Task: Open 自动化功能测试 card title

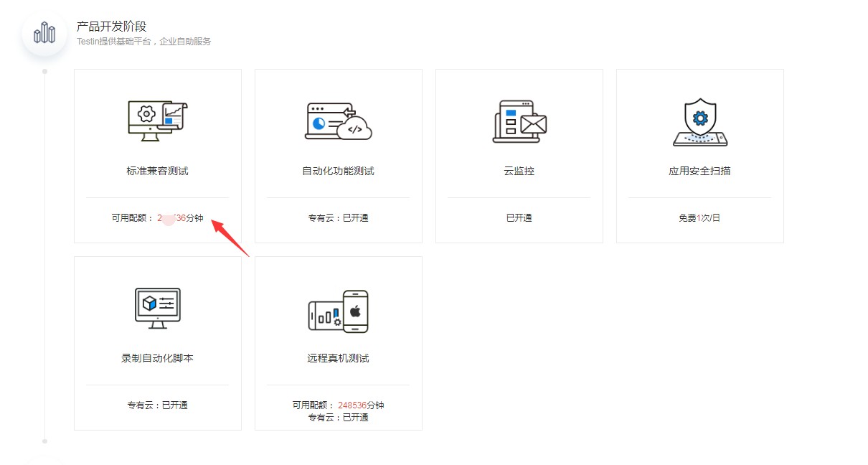Action: (339, 171)
